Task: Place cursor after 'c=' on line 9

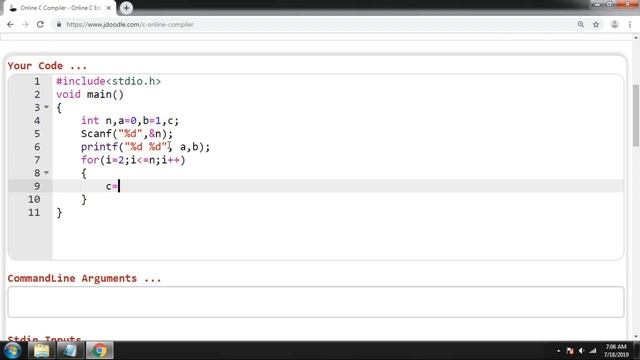Action: (119, 186)
